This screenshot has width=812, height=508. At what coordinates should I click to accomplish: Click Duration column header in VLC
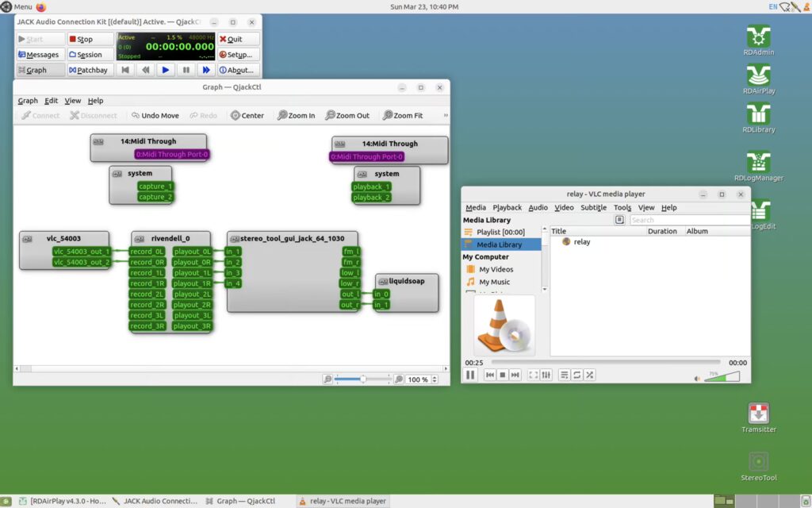(665, 231)
